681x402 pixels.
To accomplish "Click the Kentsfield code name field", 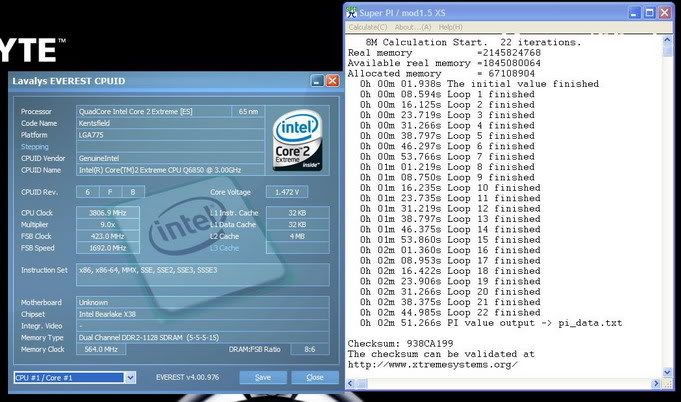I will pyautogui.click(x=170, y=123).
